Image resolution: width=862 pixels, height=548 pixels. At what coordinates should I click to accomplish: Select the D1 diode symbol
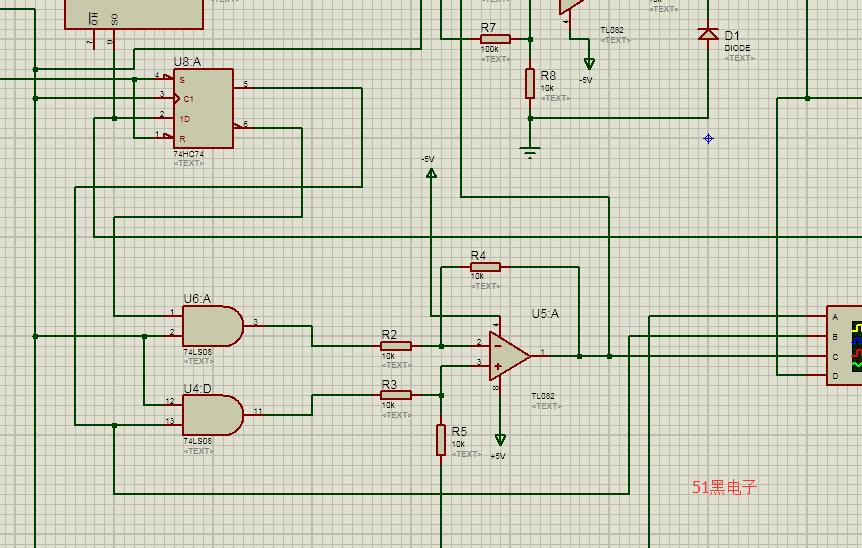pos(708,34)
